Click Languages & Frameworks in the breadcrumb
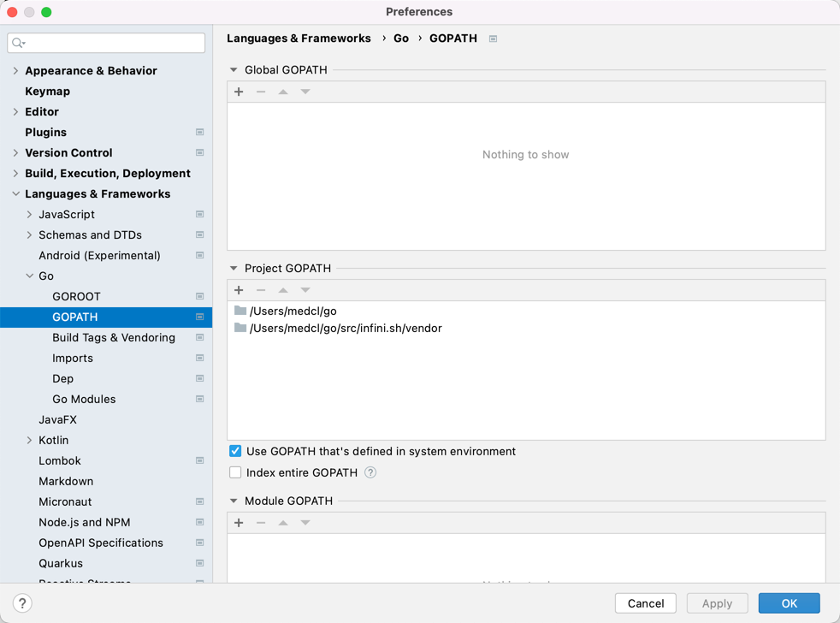Viewport: 840px width, 623px height. point(299,39)
